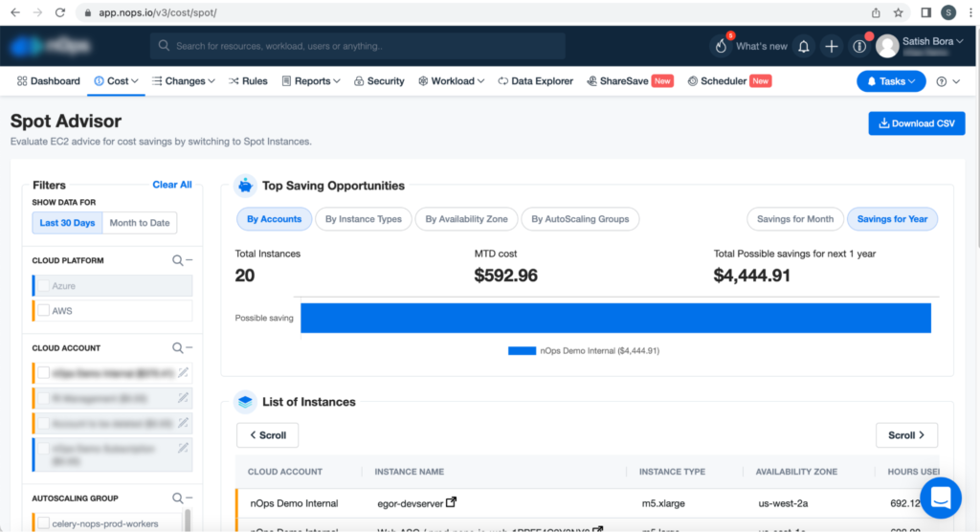
Task: Check the first cloud account checkbox
Action: 43,373
